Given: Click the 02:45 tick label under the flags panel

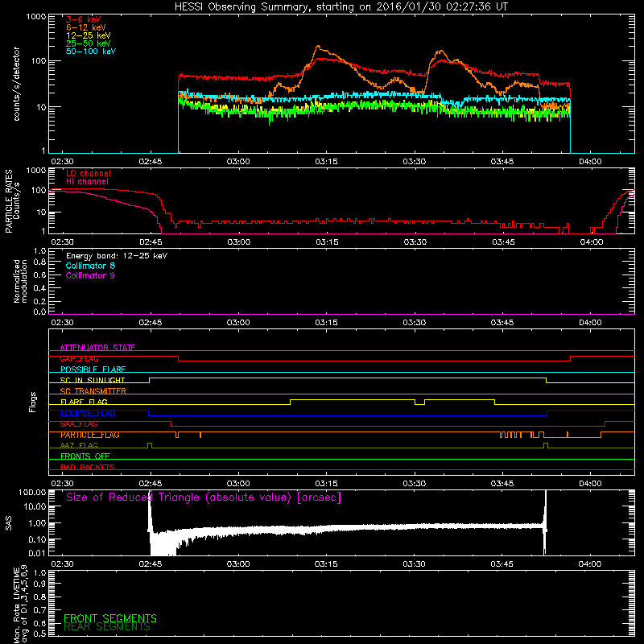Looking at the screenshot, I should click(151, 484).
